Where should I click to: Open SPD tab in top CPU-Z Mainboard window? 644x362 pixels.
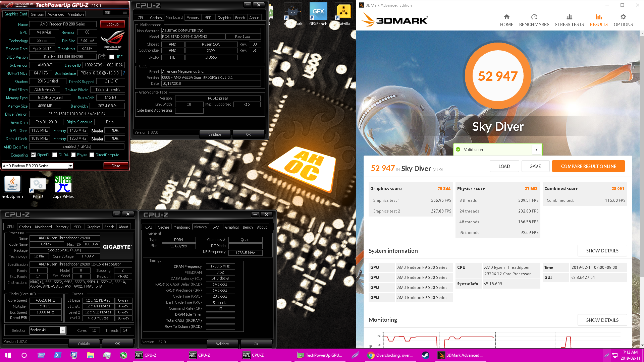point(208,18)
